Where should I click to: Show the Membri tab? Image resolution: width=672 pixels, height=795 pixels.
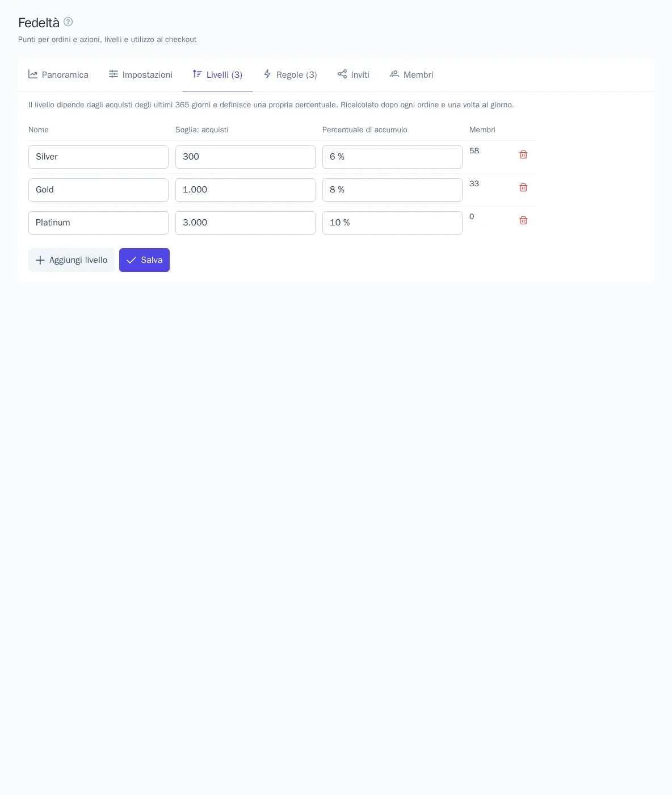tap(411, 75)
